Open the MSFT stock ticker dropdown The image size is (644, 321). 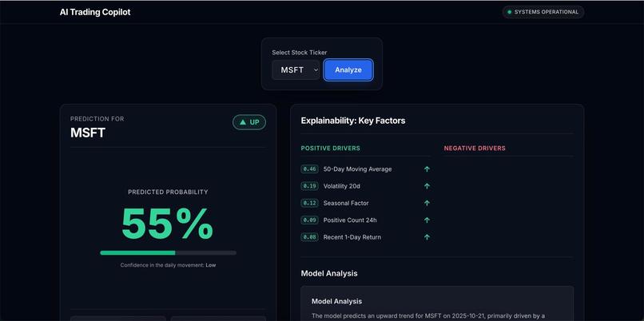[x=296, y=69]
